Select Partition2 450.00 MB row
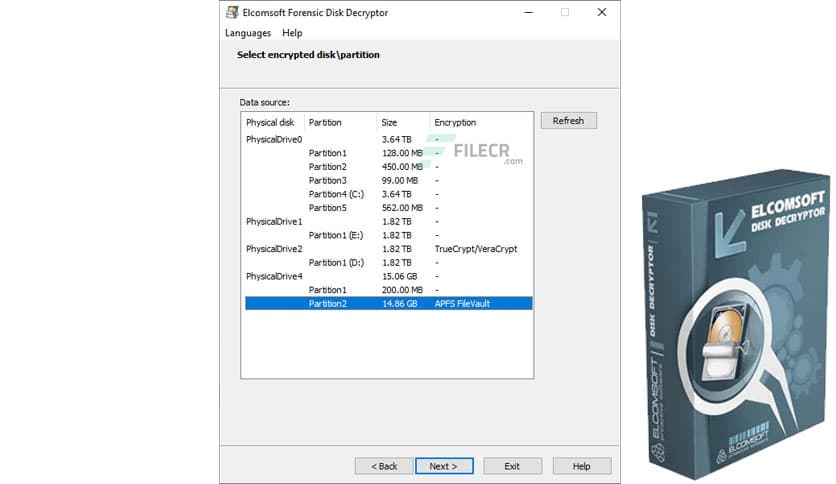The width and height of the screenshot is (836, 484). click(x=389, y=167)
